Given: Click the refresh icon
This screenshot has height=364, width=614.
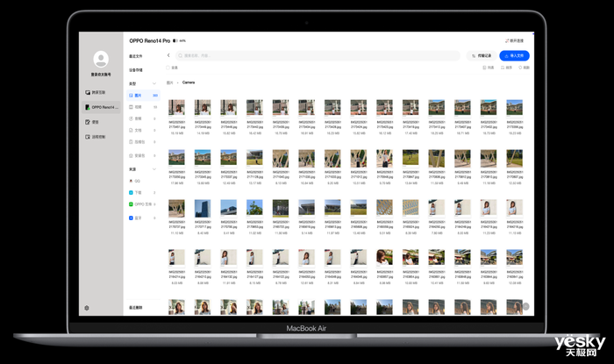Looking at the screenshot, I should 524,68.
